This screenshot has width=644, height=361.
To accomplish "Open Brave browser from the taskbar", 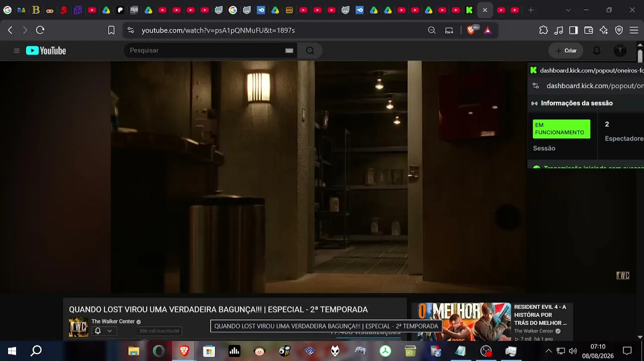I will [184, 351].
